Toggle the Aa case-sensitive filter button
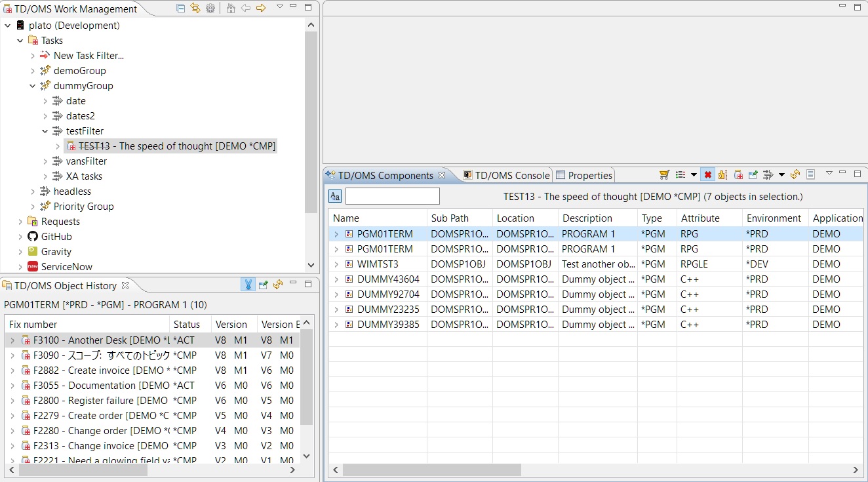 [335, 196]
